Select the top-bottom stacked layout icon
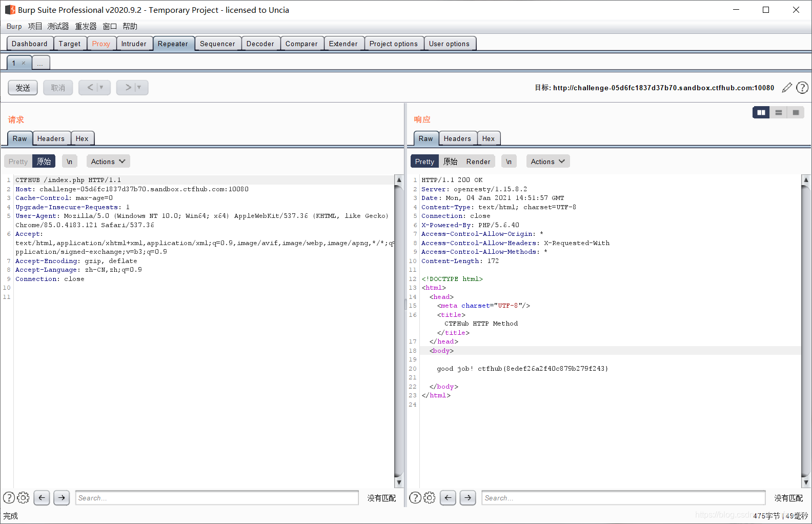The height and width of the screenshot is (524, 812). 779,112
